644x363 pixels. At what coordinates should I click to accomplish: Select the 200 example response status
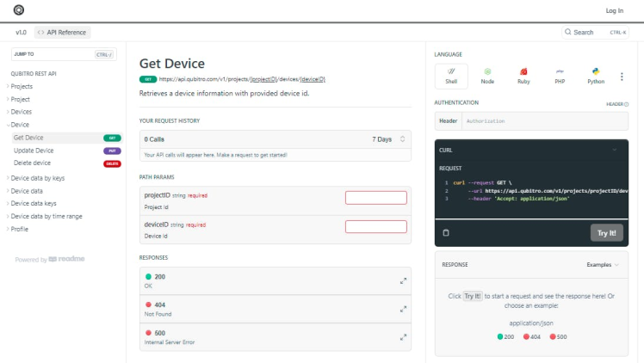(505, 336)
